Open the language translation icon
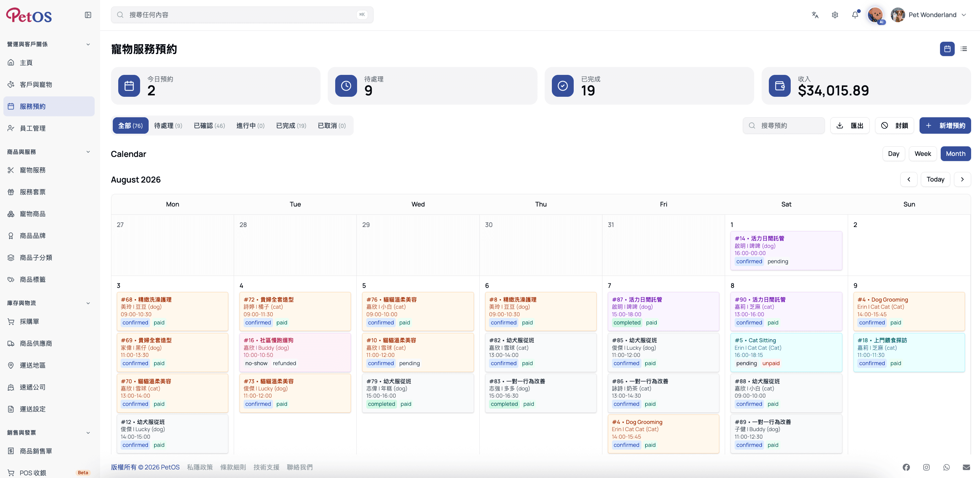Screen dimensions: 980x478 coord(815,15)
